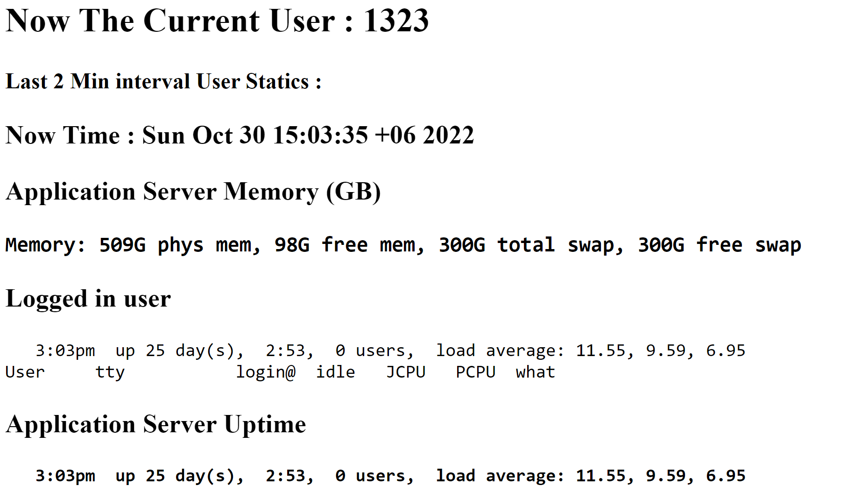868x493 pixels.
Task: Select the user count number 1323
Action: [396, 21]
